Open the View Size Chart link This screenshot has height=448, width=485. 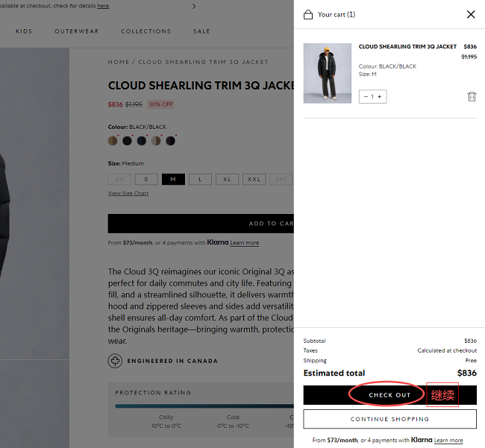point(128,193)
